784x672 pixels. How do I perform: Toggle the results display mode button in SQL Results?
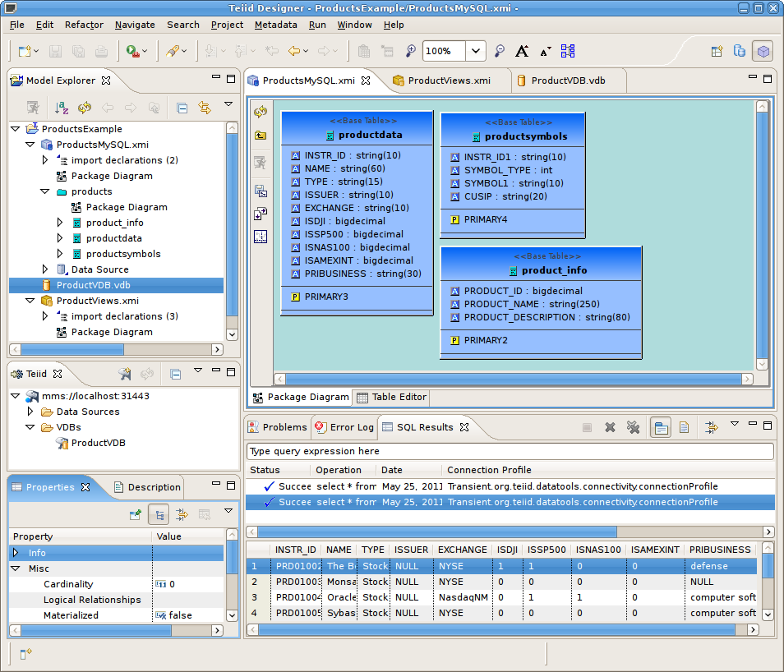pos(661,427)
